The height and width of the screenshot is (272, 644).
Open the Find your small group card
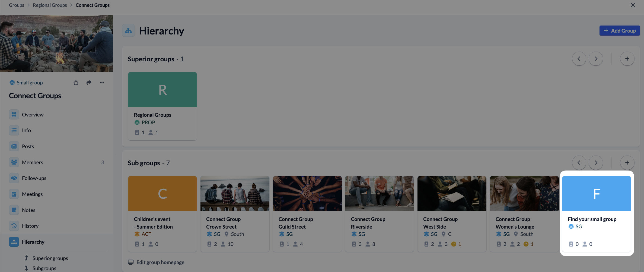(596, 213)
